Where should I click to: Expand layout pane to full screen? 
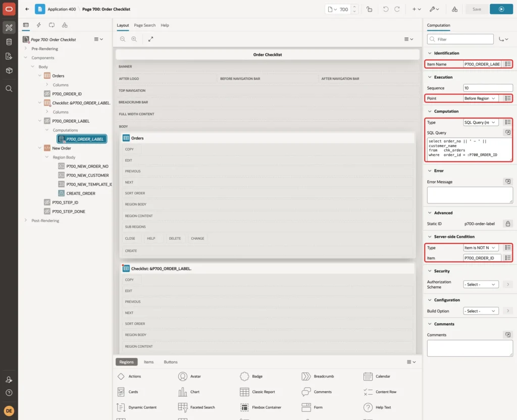click(x=150, y=39)
